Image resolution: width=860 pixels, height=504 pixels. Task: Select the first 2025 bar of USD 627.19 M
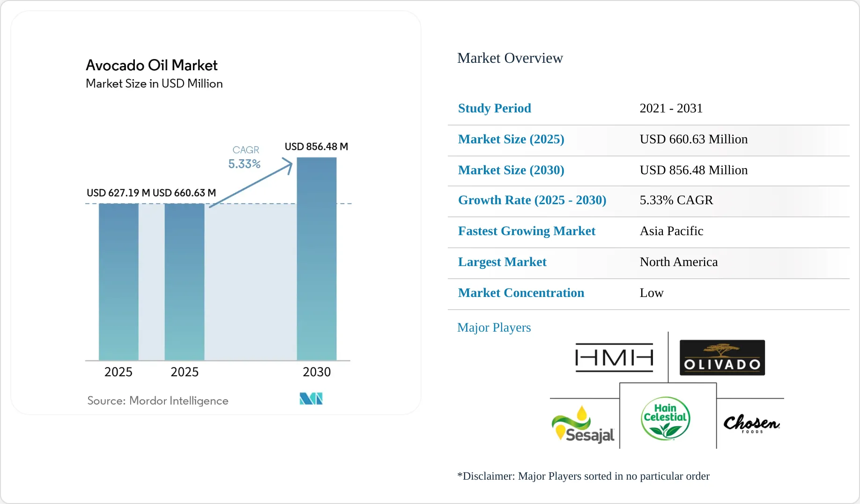pyautogui.click(x=119, y=282)
